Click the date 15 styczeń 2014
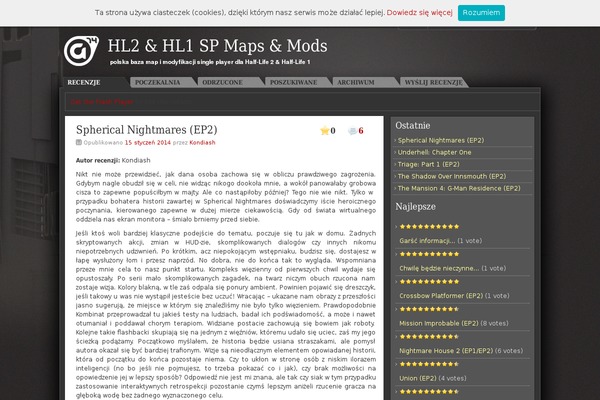The width and height of the screenshot is (600, 400). click(148, 142)
